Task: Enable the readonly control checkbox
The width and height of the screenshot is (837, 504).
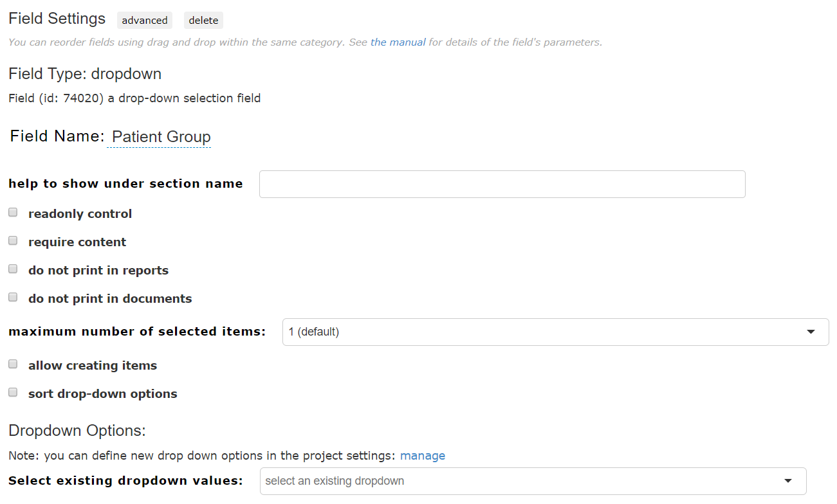Action: [x=13, y=212]
